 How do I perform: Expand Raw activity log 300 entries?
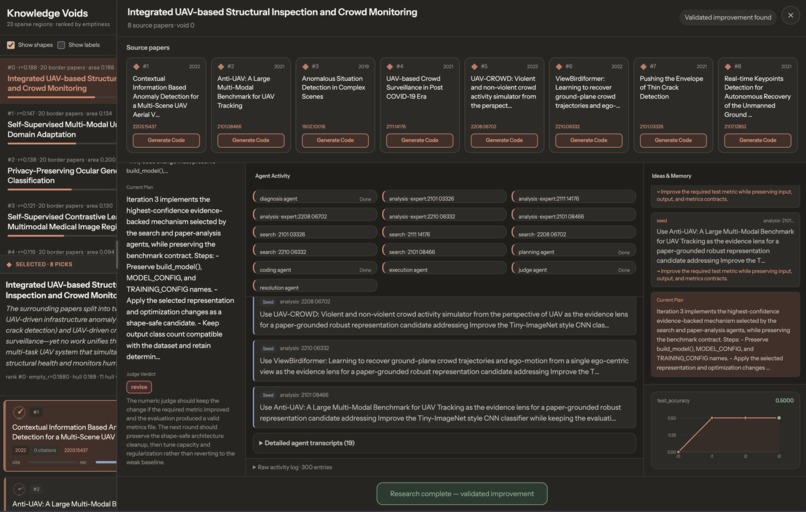click(x=292, y=467)
